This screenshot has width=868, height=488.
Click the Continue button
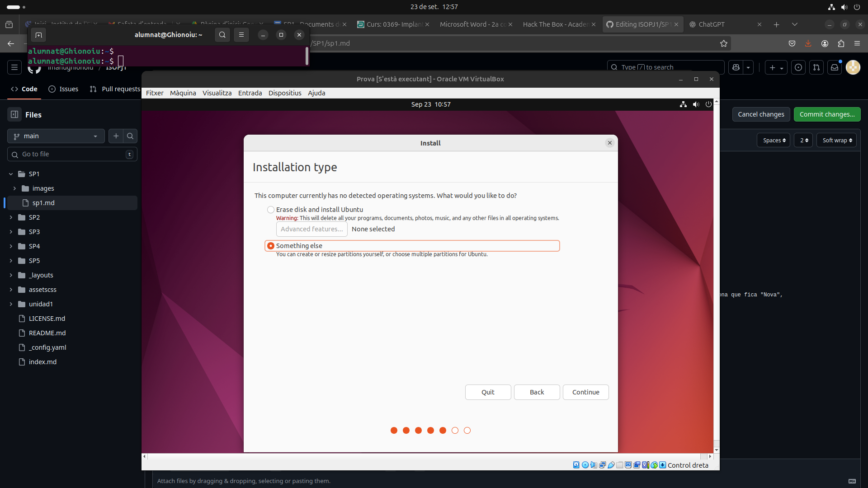coord(585,392)
